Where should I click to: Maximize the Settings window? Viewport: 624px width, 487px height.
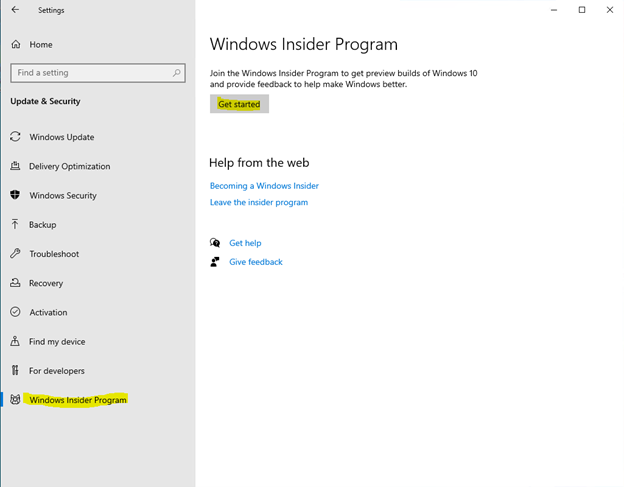click(x=582, y=10)
